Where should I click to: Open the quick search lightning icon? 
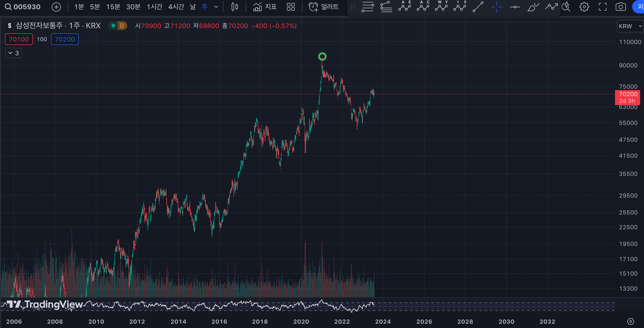(x=566, y=7)
